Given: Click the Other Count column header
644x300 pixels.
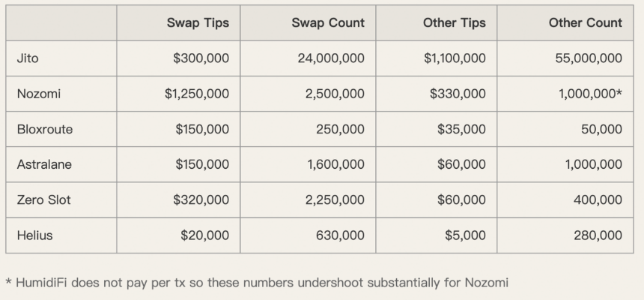Looking at the screenshot, I should (585, 22).
